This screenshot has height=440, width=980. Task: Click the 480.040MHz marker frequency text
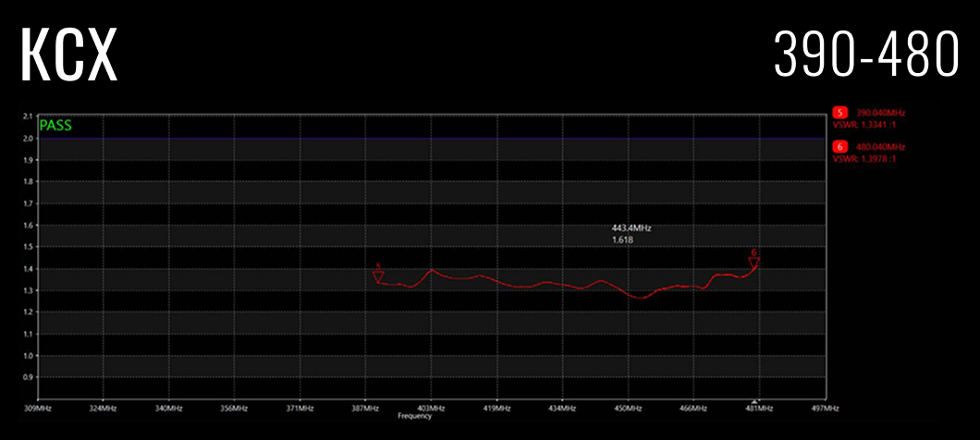[x=878, y=147]
